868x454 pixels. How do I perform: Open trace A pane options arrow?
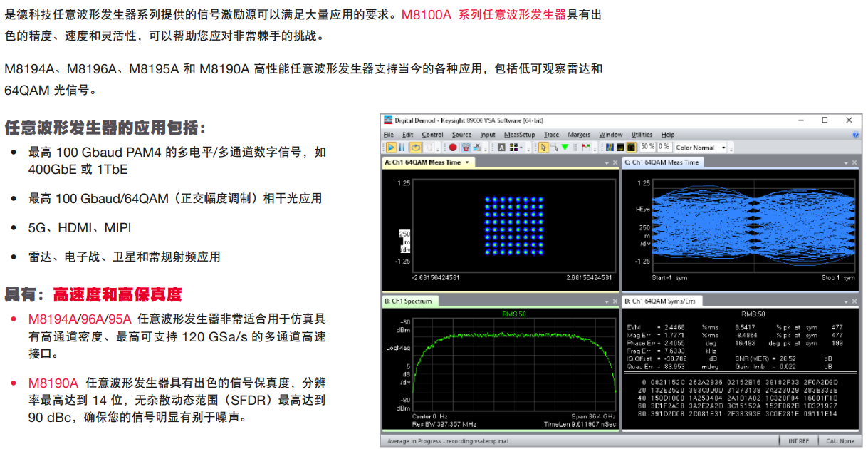click(606, 163)
